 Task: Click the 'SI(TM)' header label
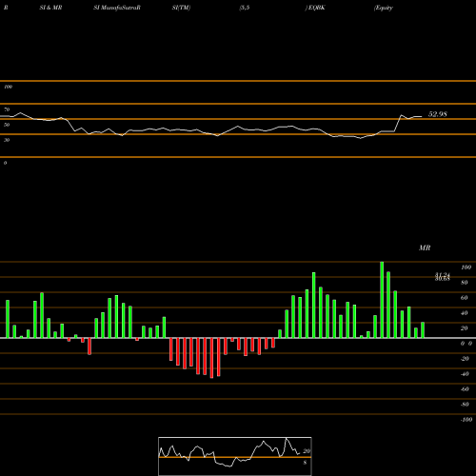pyautogui.click(x=181, y=8)
